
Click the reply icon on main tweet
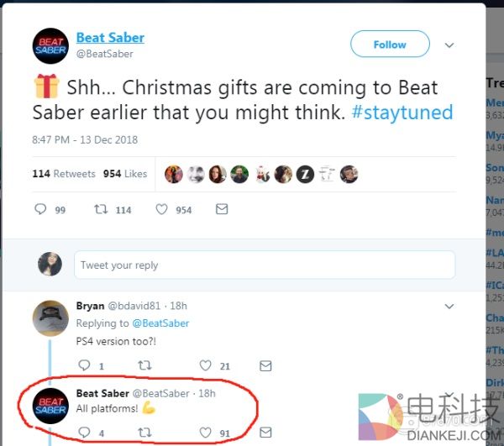40,209
